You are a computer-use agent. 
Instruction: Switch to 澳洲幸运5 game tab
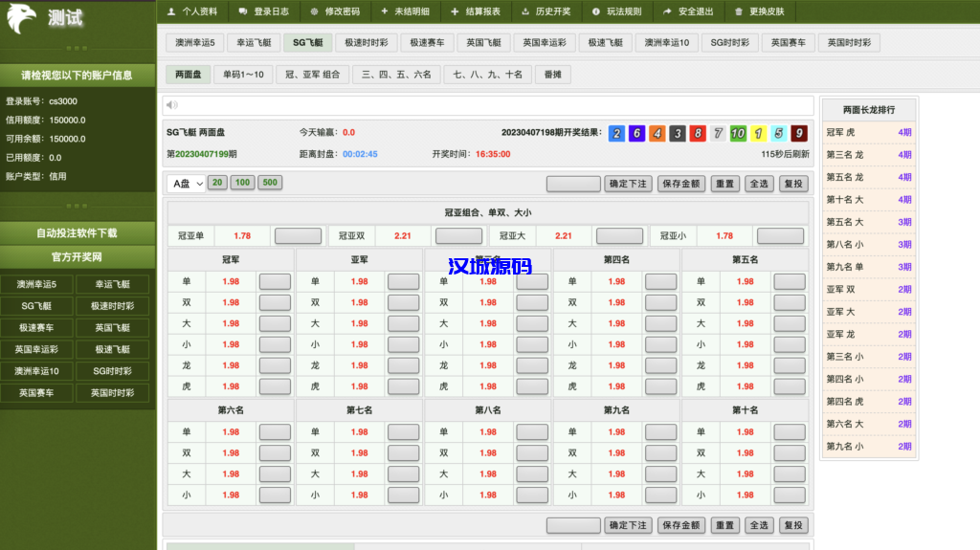tap(195, 42)
